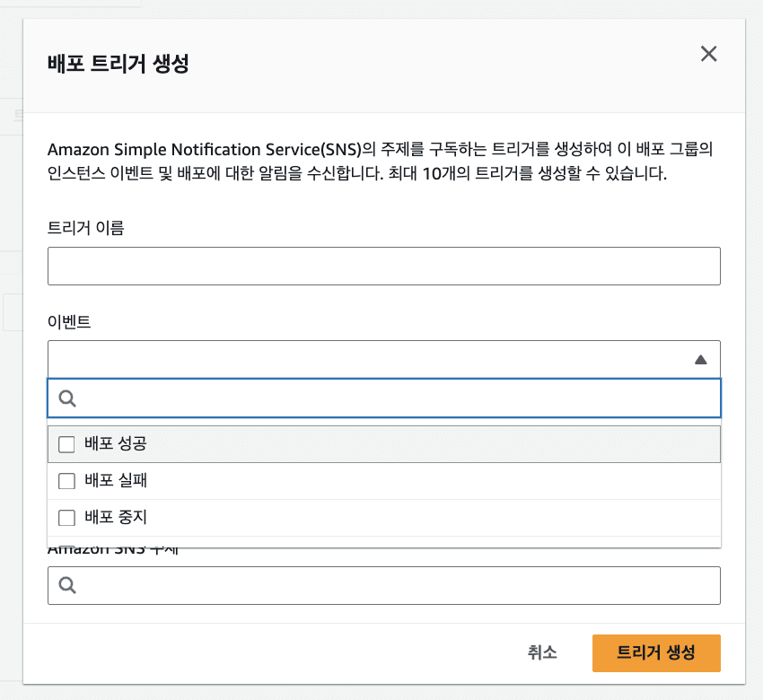Click the orange 트리거 생성 button

656,652
